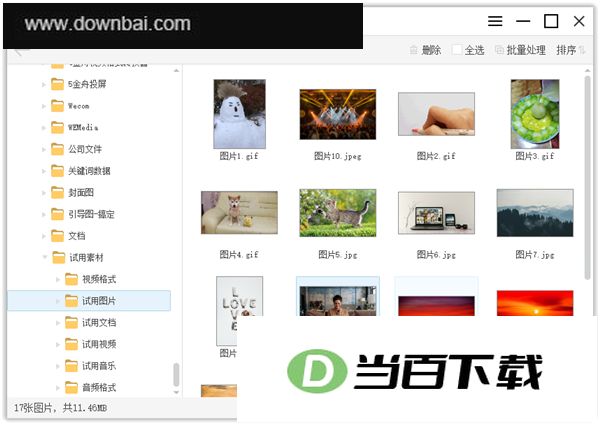Click the 关键词数据 folder icon

[57, 171]
